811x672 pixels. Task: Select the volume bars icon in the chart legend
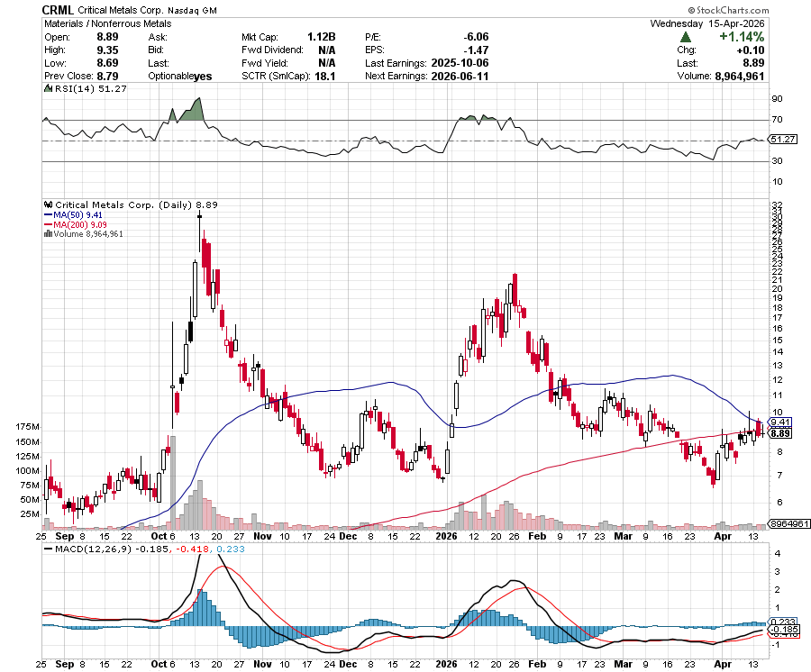[48, 234]
